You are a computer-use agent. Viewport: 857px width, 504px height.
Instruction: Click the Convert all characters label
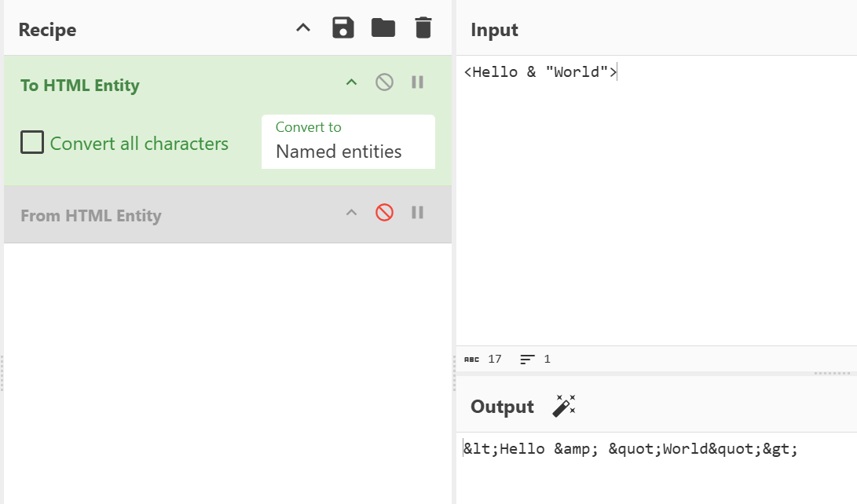pos(139,144)
